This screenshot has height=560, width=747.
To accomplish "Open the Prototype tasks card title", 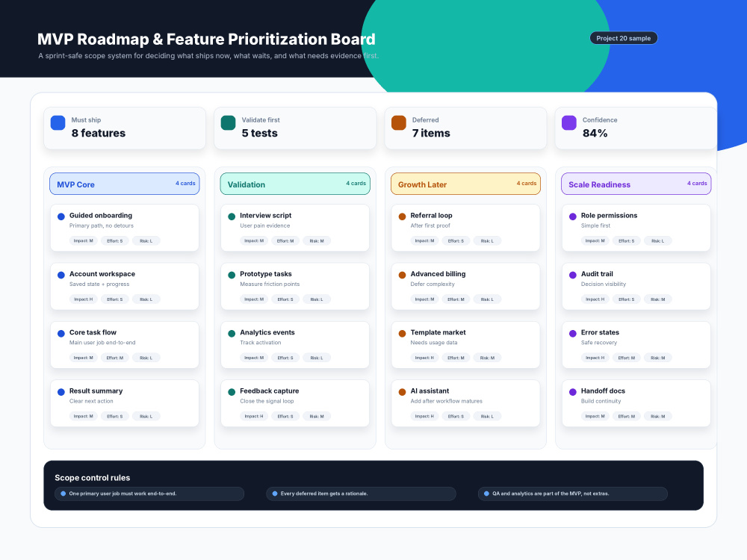I will tap(266, 274).
